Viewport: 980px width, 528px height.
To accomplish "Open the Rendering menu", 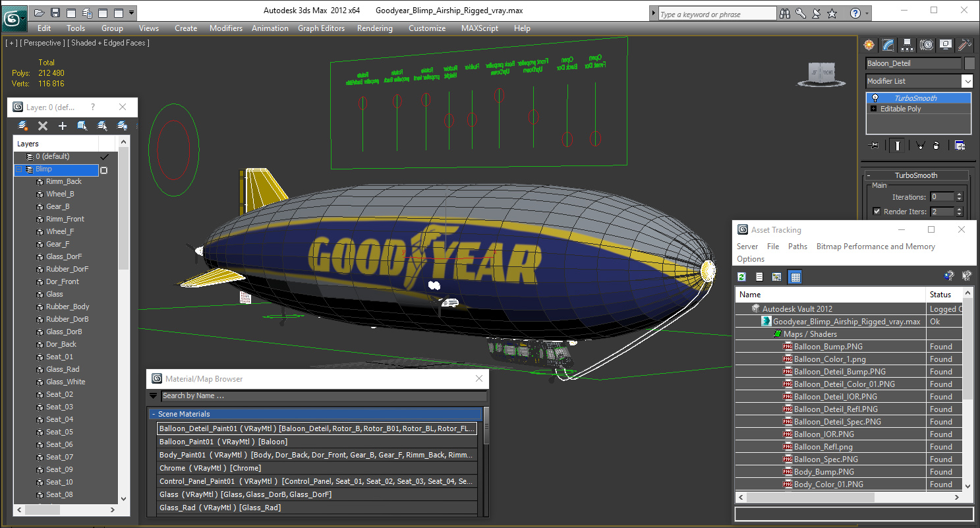I will click(x=375, y=28).
